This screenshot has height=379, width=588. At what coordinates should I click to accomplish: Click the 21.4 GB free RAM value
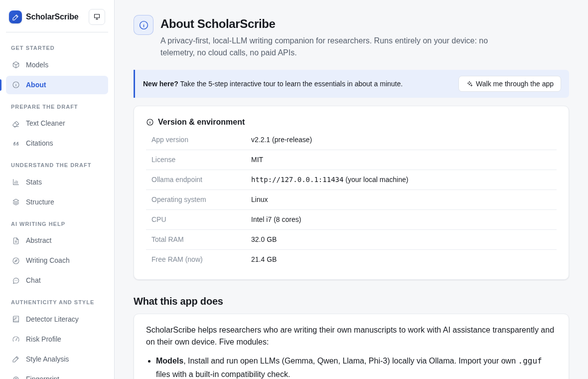click(x=264, y=259)
